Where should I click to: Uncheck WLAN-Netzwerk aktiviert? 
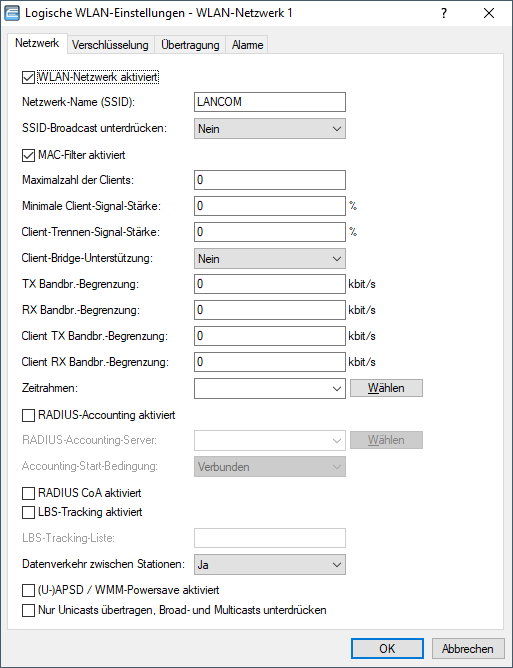(x=29, y=78)
